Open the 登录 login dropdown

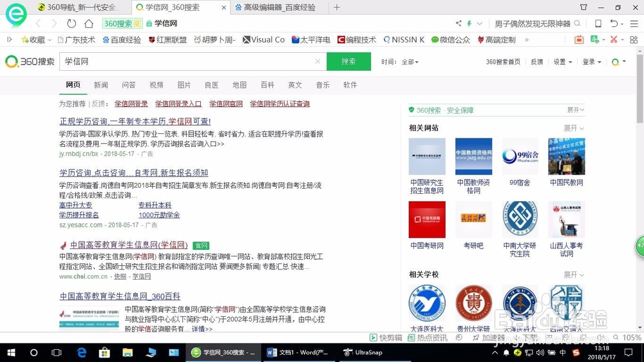click(x=592, y=62)
